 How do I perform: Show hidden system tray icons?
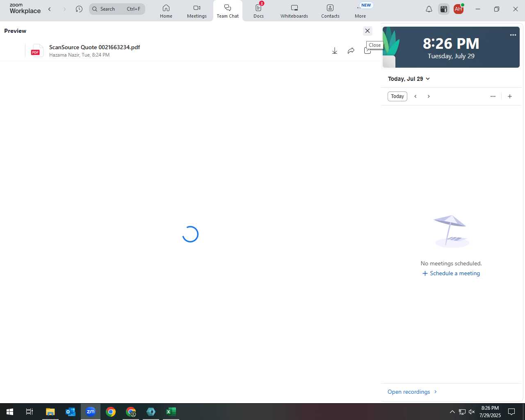(452, 412)
